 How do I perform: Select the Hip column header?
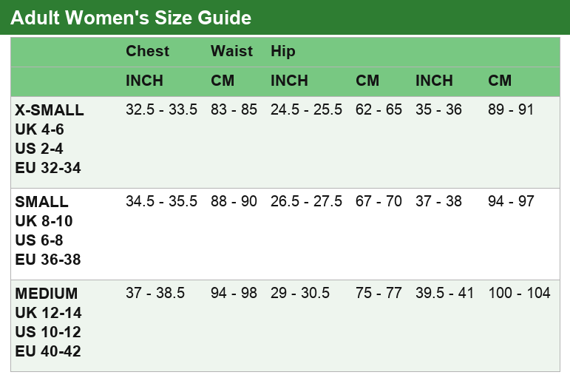pos(283,51)
